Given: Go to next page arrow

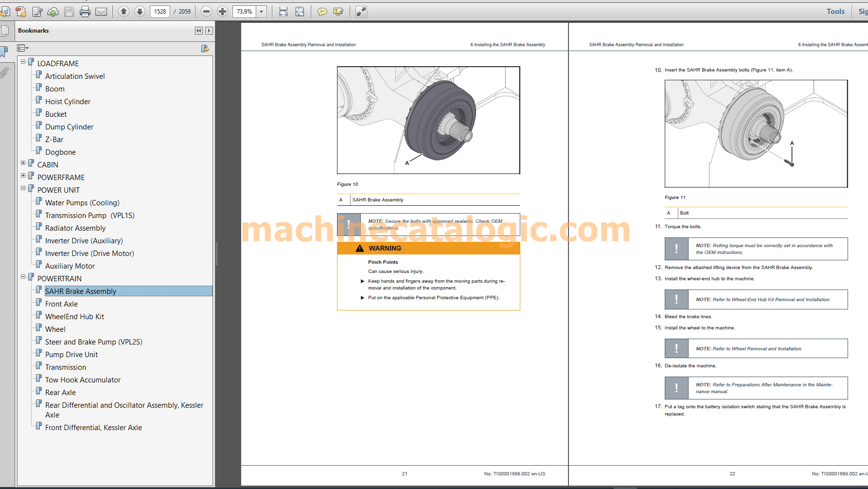Looking at the screenshot, I should click(140, 12).
